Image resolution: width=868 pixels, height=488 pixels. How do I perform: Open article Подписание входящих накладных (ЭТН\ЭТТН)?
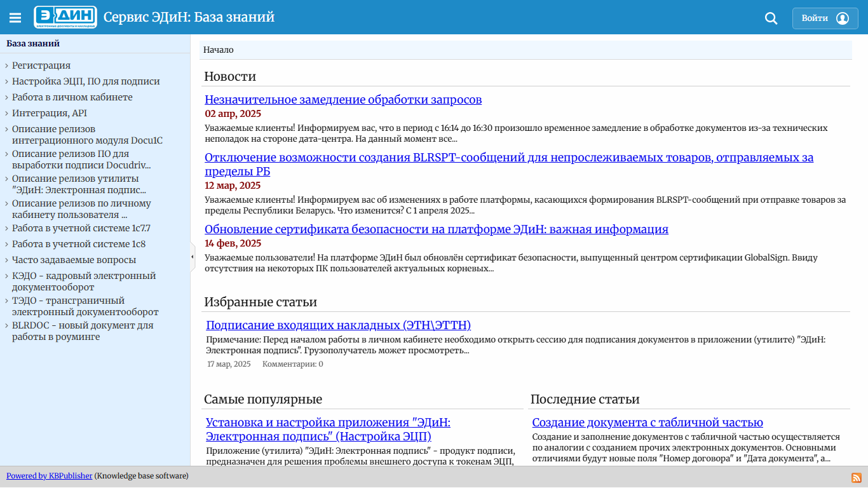click(339, 325)
